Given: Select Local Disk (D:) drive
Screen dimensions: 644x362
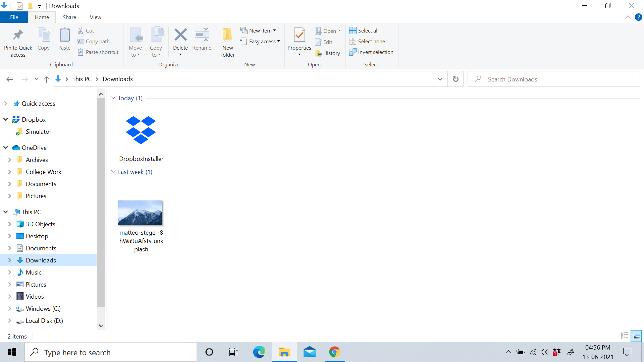Looking at the screenshot, I should (44, 321).
